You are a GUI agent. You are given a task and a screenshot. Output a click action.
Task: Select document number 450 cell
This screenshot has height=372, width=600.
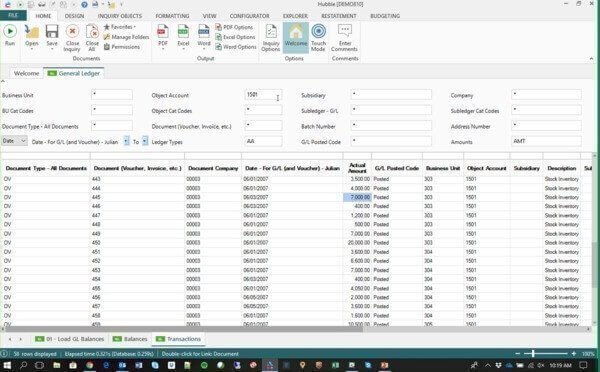tap(137, 243)
